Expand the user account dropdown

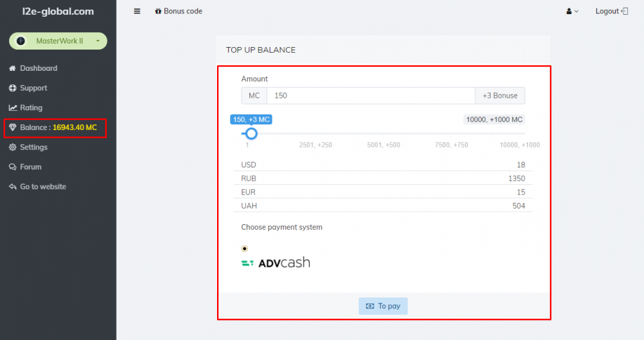click(572, 12)
